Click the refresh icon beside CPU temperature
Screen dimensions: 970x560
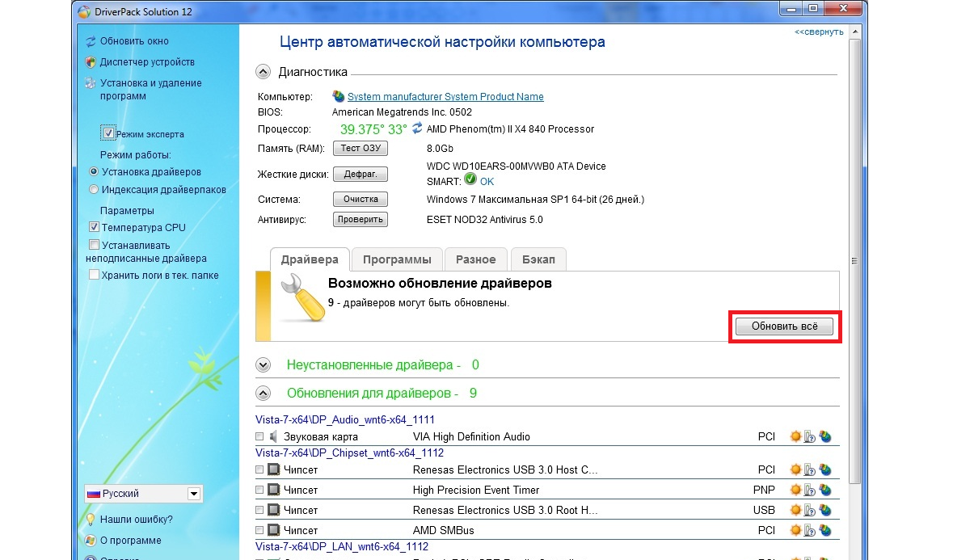(417, 129)
